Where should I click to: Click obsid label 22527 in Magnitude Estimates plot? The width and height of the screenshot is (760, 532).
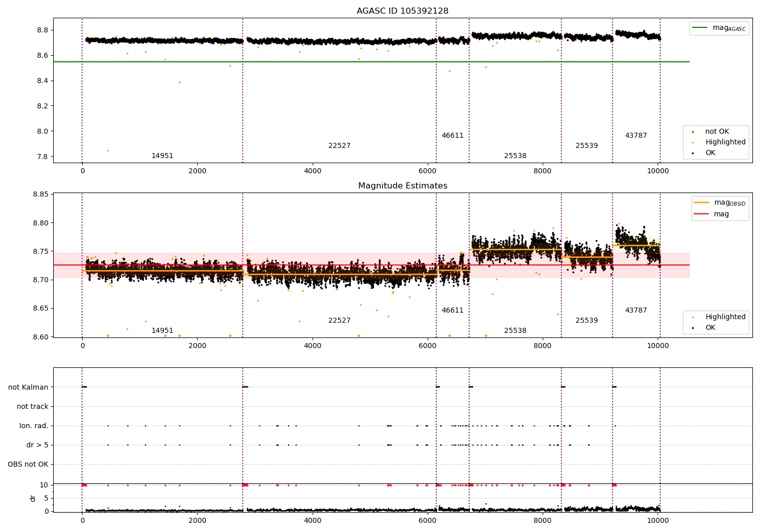point(339,321)
